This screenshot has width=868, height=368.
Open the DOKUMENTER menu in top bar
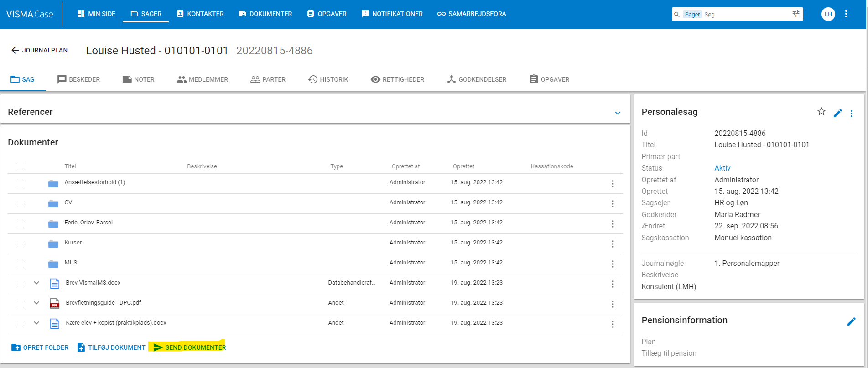click(x=265, y=14)
